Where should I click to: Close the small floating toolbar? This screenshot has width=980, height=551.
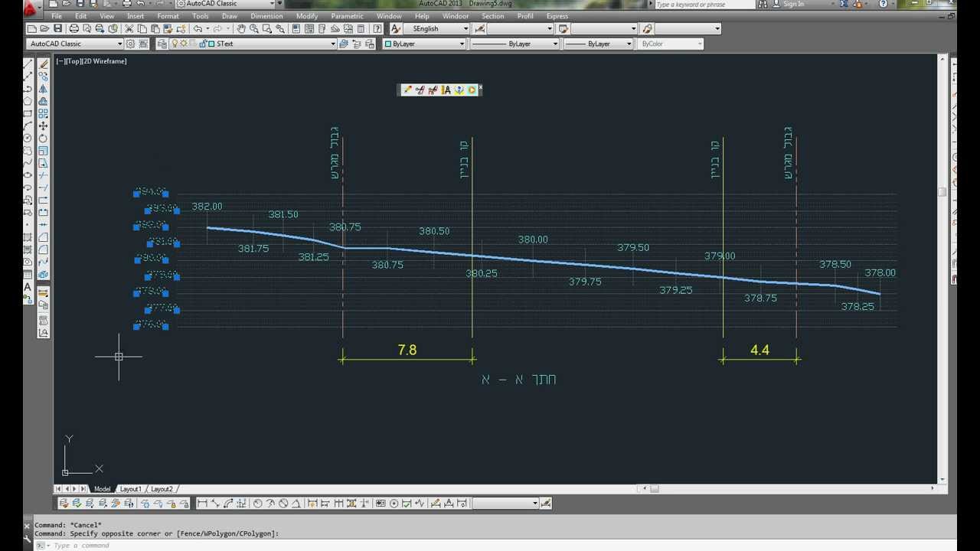[480, 87]
